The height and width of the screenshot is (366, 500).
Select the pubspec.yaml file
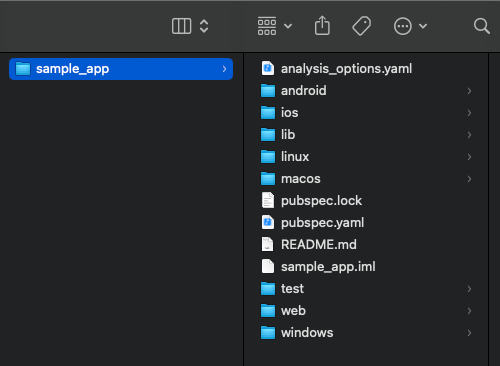(365, 223)
